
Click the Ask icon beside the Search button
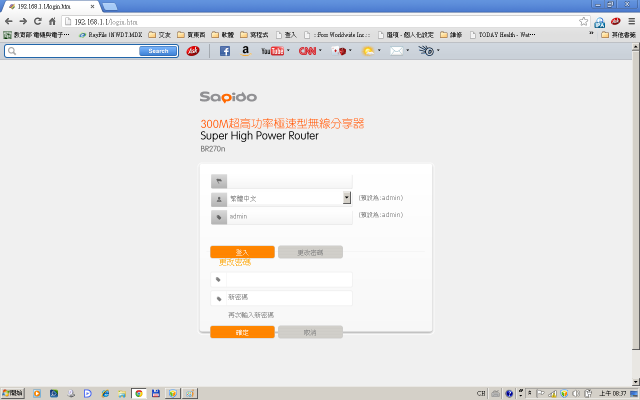tap(193, 51)
